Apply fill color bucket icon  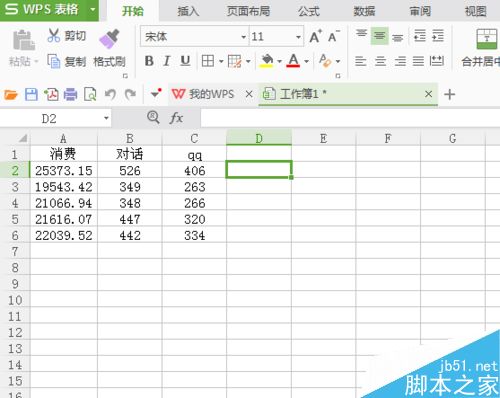point(267,61)
